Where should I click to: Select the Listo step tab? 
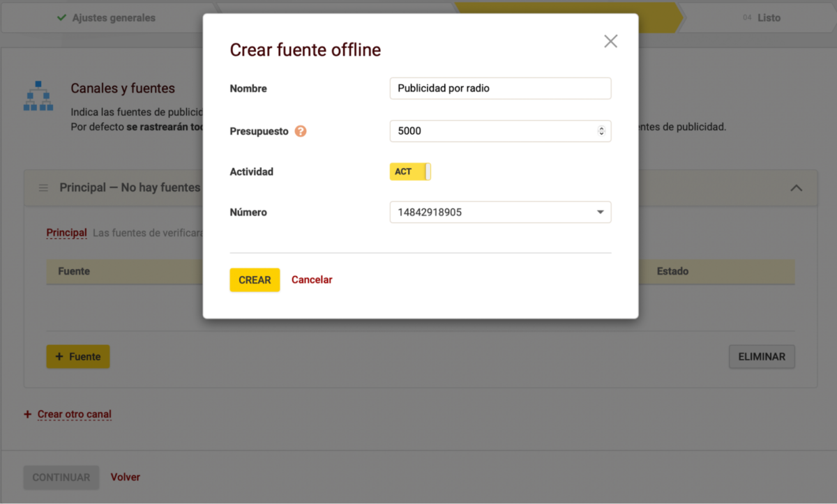tap(769, 17)
